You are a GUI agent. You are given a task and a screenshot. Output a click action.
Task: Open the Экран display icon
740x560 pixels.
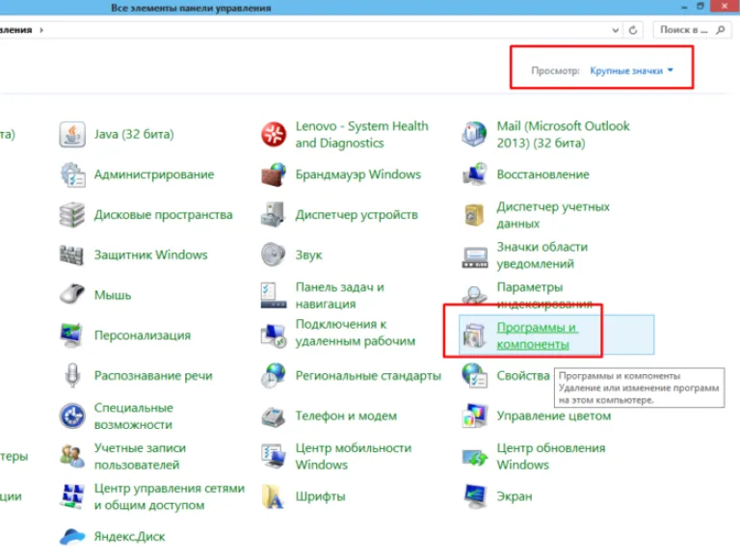(474, 496)
